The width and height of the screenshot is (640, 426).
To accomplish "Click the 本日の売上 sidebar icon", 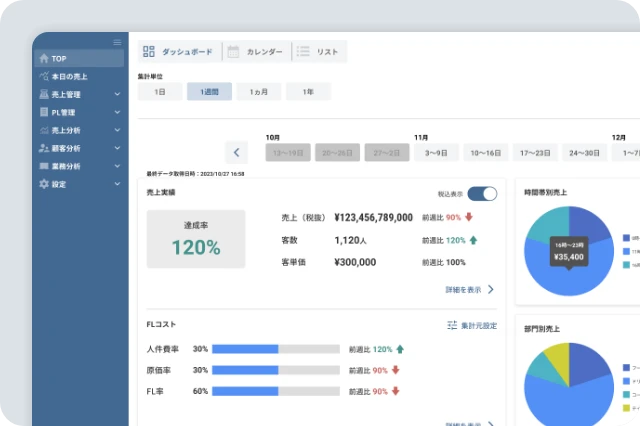I will [43, 76].
